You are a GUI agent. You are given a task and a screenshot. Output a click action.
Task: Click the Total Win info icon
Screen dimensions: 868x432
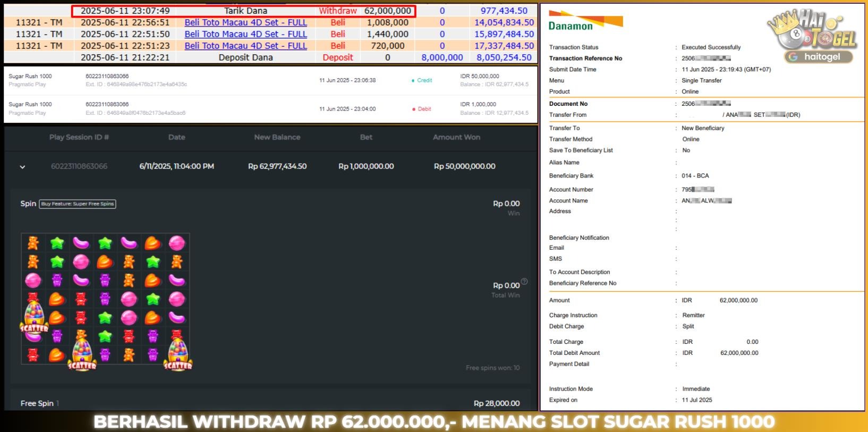click(x=524, y=282)
